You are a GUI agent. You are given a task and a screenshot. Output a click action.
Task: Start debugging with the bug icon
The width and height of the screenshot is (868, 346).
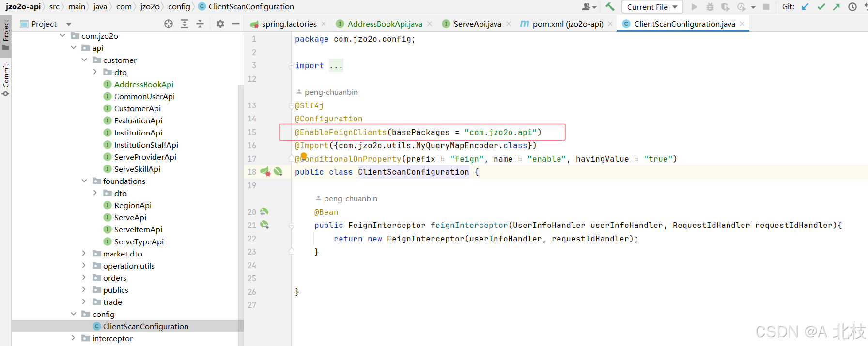click(710, 7)
